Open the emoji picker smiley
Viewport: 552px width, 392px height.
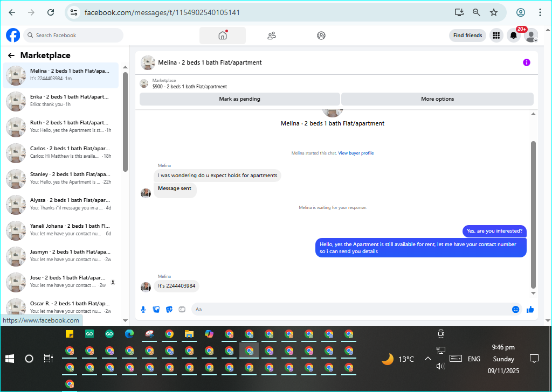pyautogui.click(x=515, y=310)
